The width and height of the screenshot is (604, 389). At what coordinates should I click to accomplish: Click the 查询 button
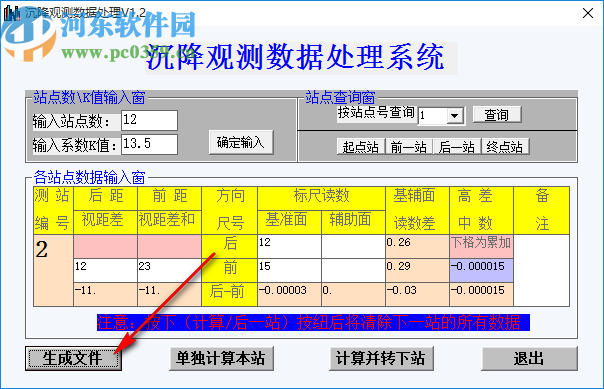(497, 115)
